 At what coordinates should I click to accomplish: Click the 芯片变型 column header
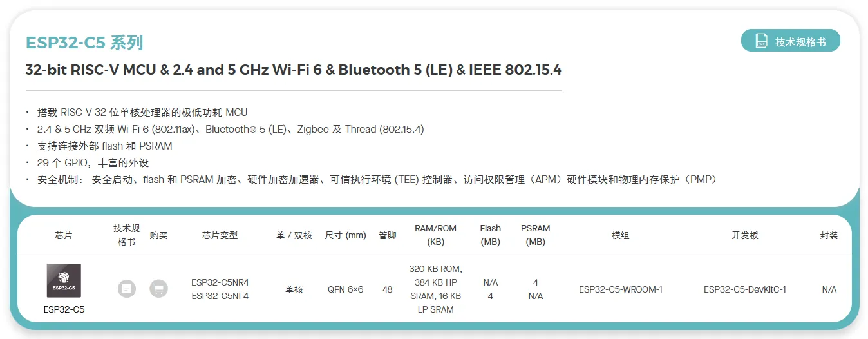point(220,235)
